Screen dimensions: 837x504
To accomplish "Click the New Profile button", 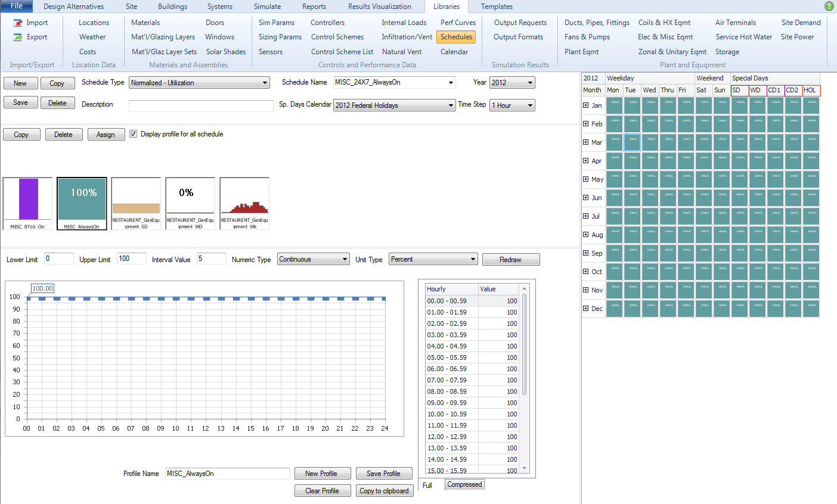I will click(321, 474).
